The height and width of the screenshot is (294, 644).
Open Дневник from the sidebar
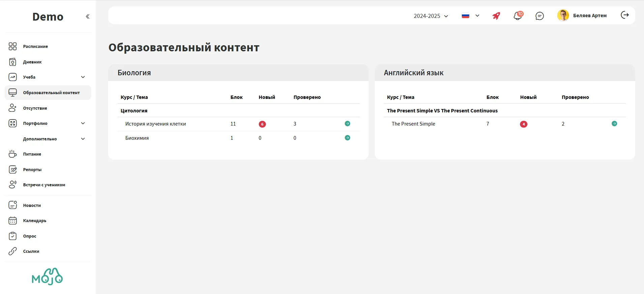click(32, 62)
